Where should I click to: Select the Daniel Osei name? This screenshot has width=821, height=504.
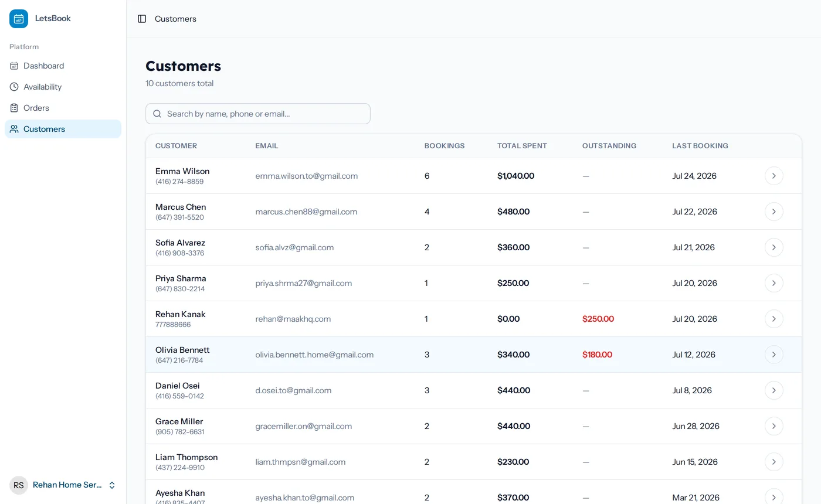(x=178, y=386)
